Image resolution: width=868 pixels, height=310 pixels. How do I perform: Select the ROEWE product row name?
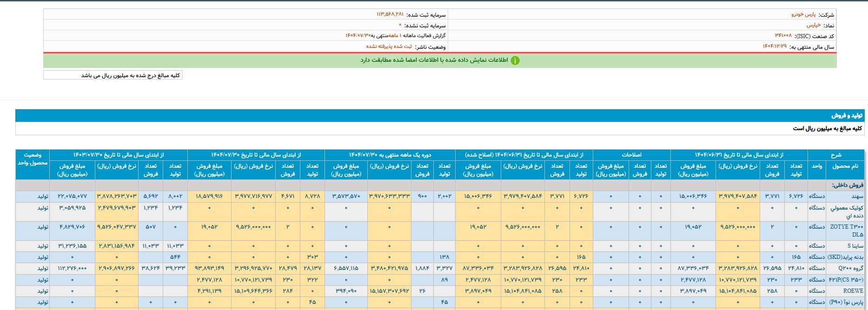tap(853, 291)
